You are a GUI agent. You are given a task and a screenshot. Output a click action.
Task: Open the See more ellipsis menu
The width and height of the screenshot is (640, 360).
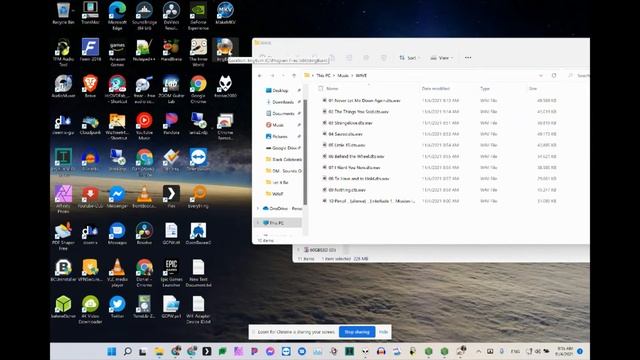468,58
